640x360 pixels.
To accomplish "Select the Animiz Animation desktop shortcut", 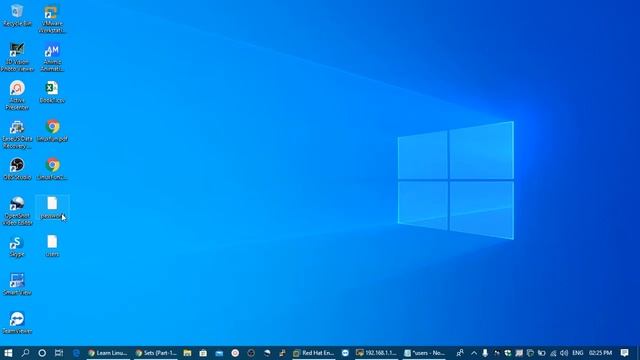I will (52, 57).
